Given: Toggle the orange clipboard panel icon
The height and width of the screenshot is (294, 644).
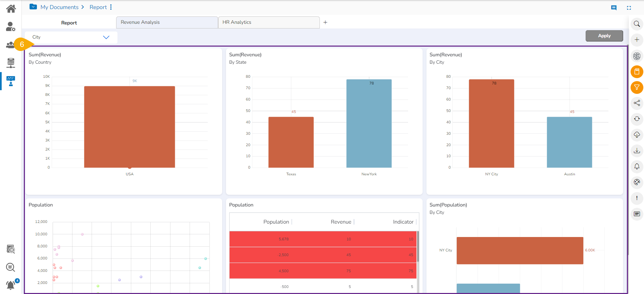Looking at the screenshot, I should [637, 72].
